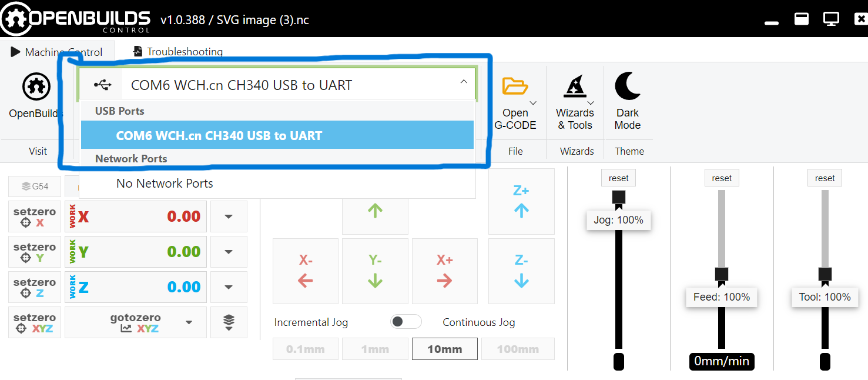This screenshot has height=380, width=868.
Task: Reset the Tool override slider
Action: click(825, 178)
